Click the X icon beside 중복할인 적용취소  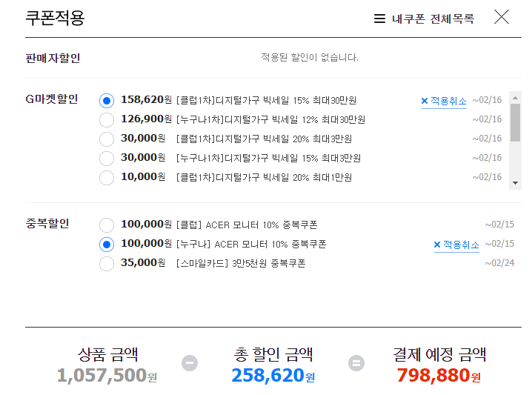[x=437, y=245]
